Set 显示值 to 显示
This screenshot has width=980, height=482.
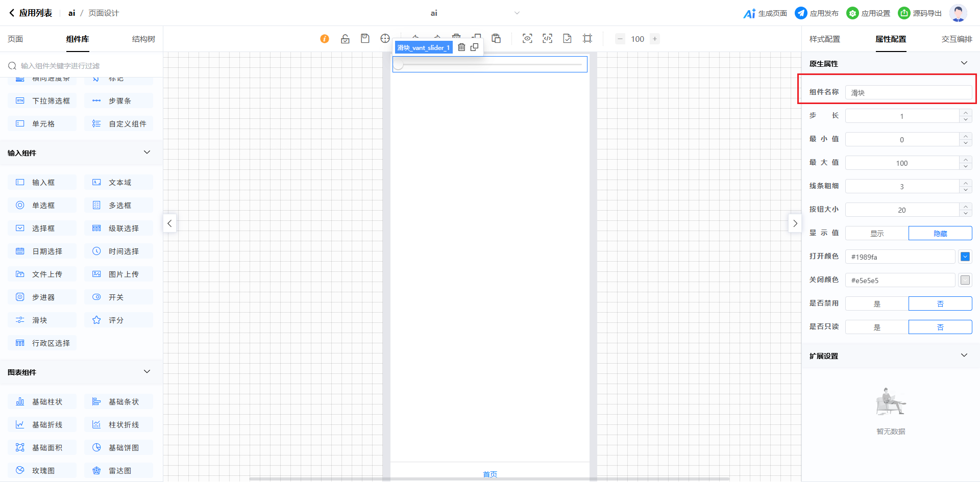pos(877,234)
